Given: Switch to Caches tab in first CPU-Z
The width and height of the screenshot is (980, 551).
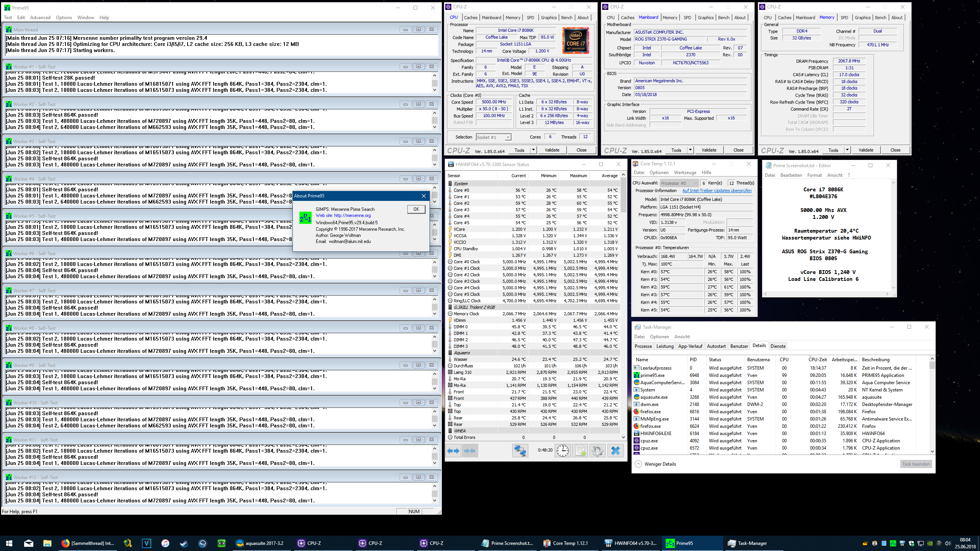Looking at the screenshot, I should point(470,18).
